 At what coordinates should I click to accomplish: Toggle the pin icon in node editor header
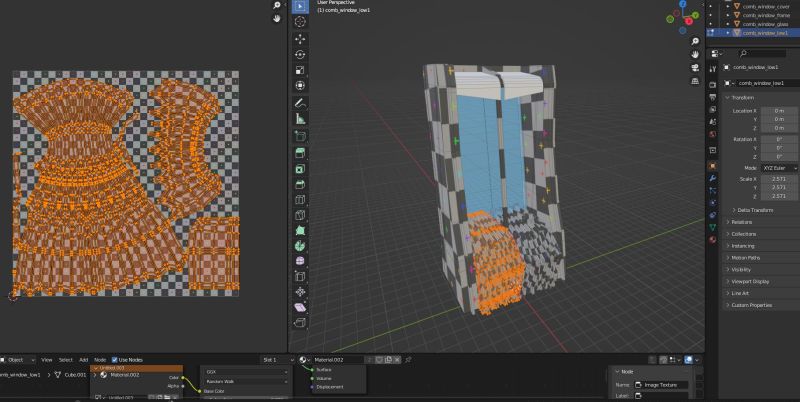coord(408,360)
